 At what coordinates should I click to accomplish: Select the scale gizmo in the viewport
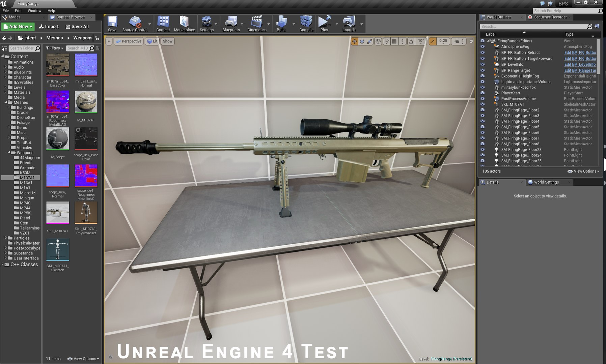[370, 41]
